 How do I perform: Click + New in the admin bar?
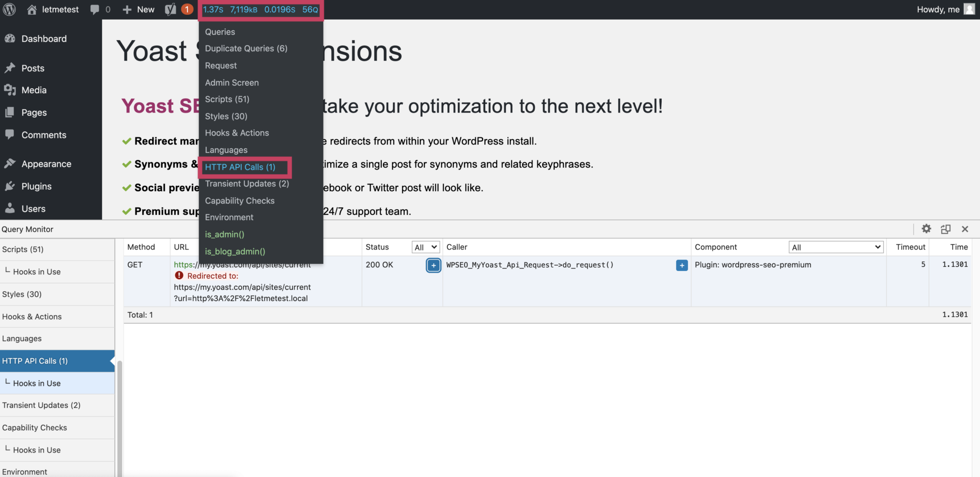tap(138, 9)
